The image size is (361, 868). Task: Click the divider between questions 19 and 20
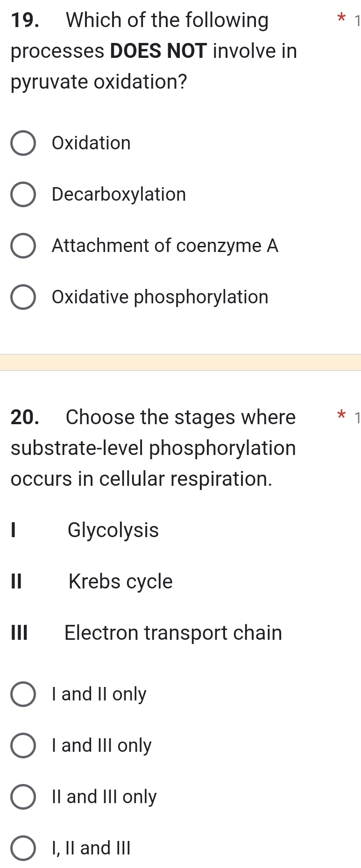coord(180,362)
